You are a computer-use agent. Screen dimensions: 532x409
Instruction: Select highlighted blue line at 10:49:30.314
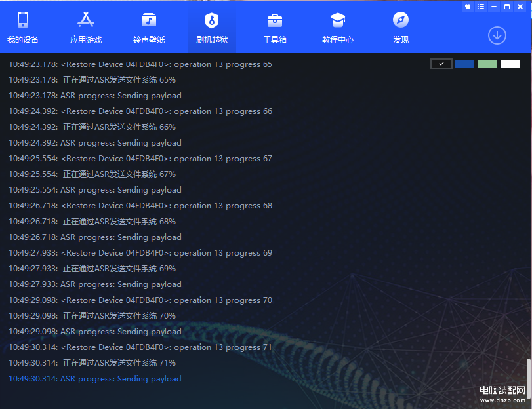click(95, 379)
